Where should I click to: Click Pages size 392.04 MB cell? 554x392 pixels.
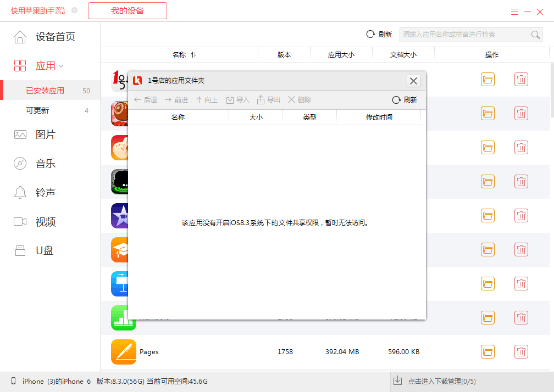click(x=342, y=352)
